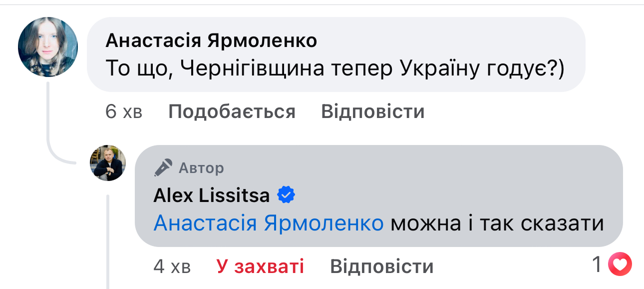Screen dimensions: 644x289
Task: Open the reaction count showing 1
Action: pyautogui.click(x=597, y=265)
